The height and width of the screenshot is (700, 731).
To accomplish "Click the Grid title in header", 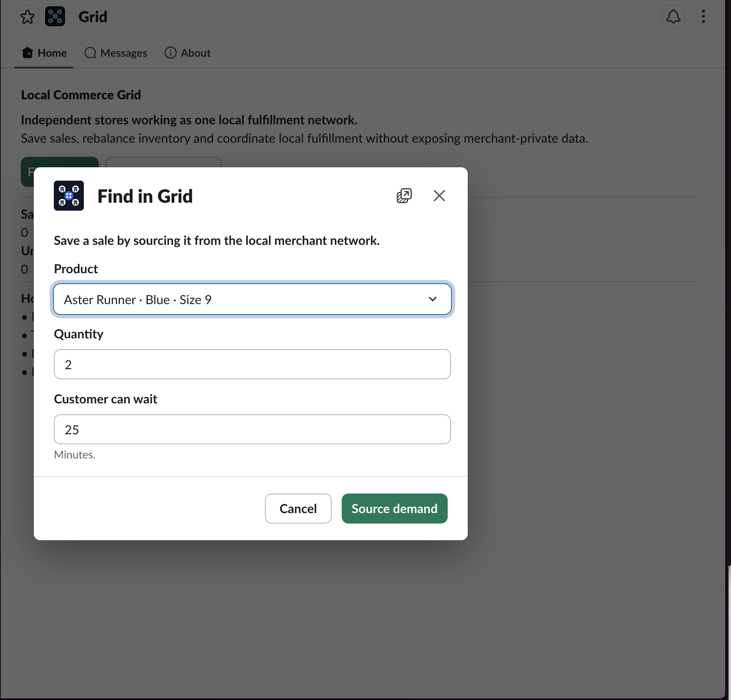I will point(93,17).
